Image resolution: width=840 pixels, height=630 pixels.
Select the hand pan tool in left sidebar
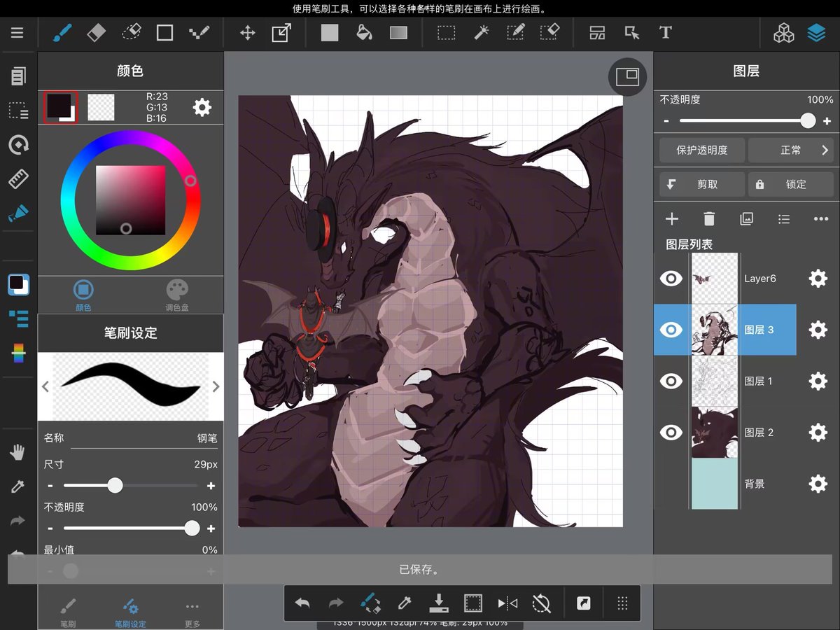(17, 453)
